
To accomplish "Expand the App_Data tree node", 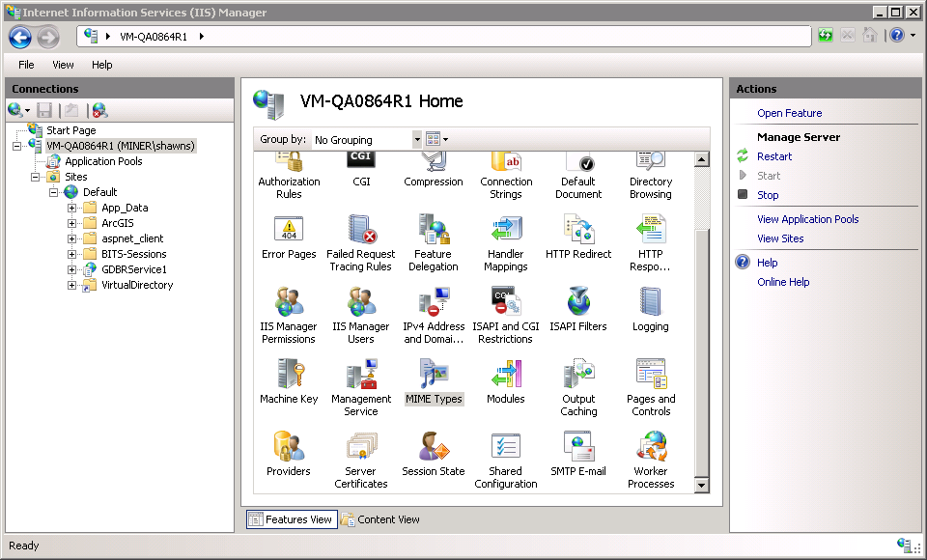I will (x=72, y=208).
